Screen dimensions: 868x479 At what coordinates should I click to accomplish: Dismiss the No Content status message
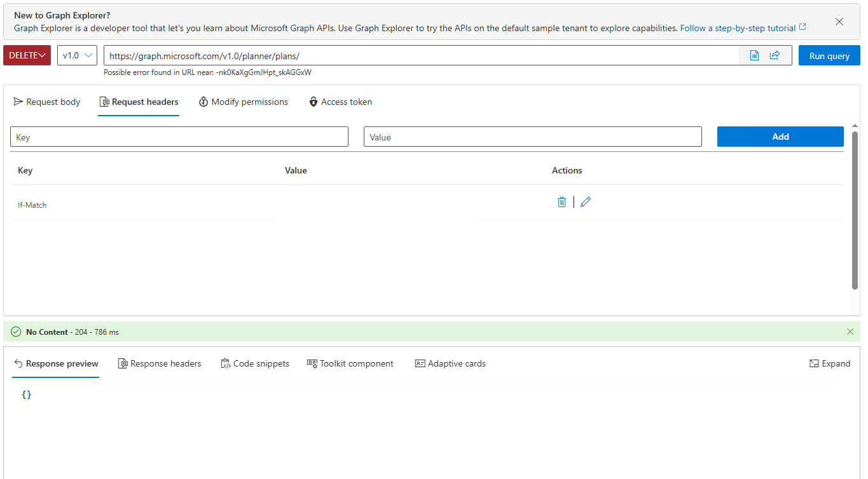click(x=850, y=332)
